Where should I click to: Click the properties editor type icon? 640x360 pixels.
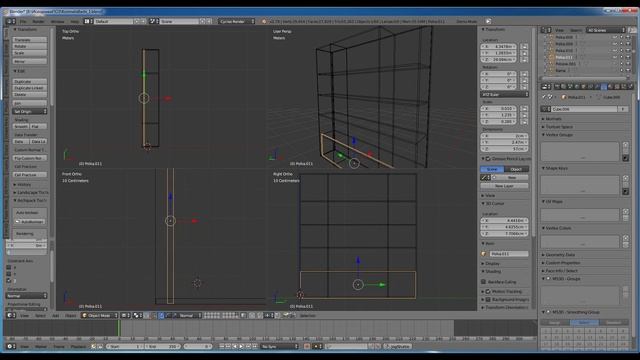tap(545, 87)
